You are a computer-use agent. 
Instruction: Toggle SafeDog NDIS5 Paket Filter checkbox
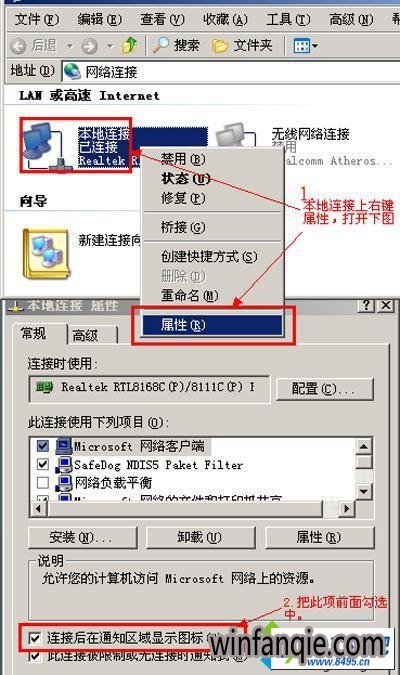(x=43, y=464)
